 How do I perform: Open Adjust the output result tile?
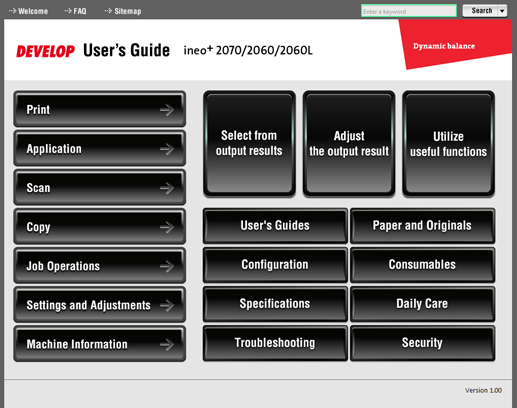point(349,144)
